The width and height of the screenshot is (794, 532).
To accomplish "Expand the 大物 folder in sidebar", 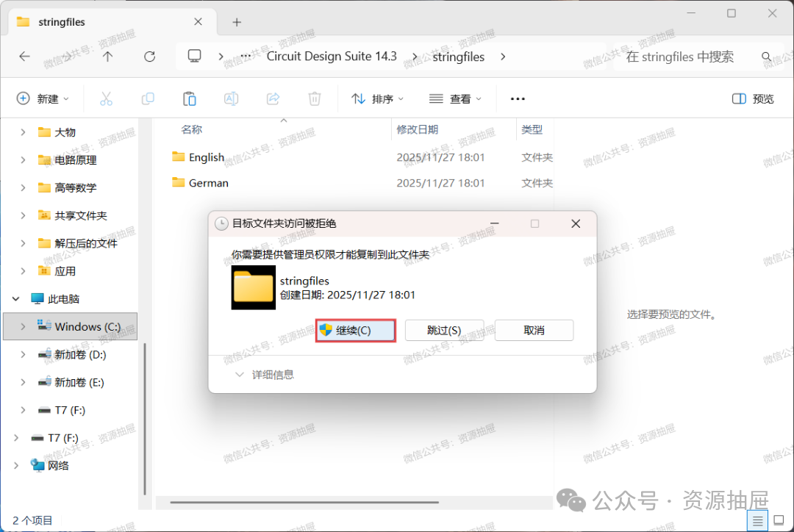I will coord(23,132).
